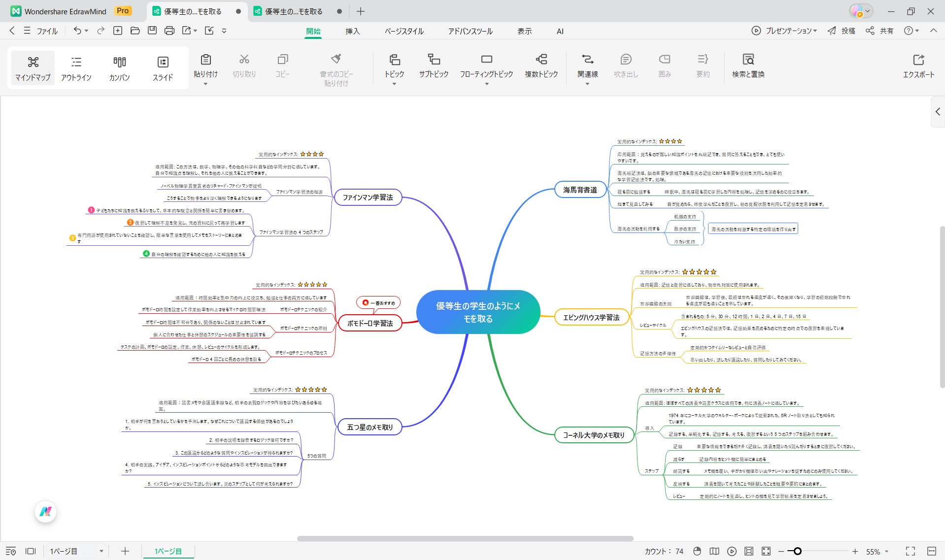Click the 共有 share button
The width and height of the screenshot is (945, 560).
[x=880, y=31]
